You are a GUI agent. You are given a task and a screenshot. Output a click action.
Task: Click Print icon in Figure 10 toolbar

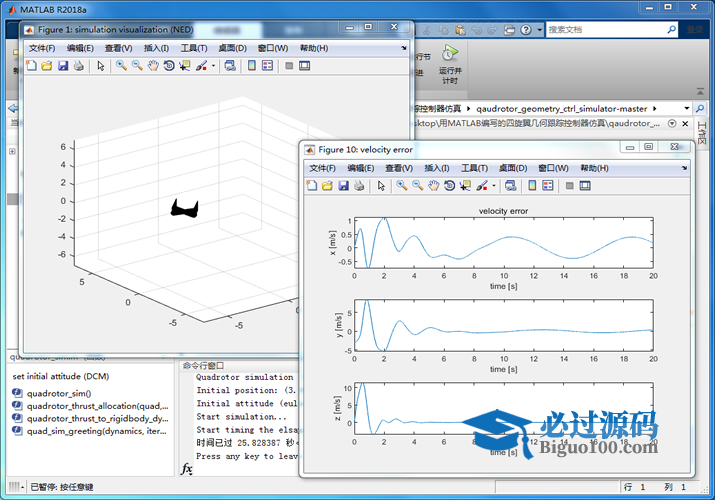pos(359,186)
